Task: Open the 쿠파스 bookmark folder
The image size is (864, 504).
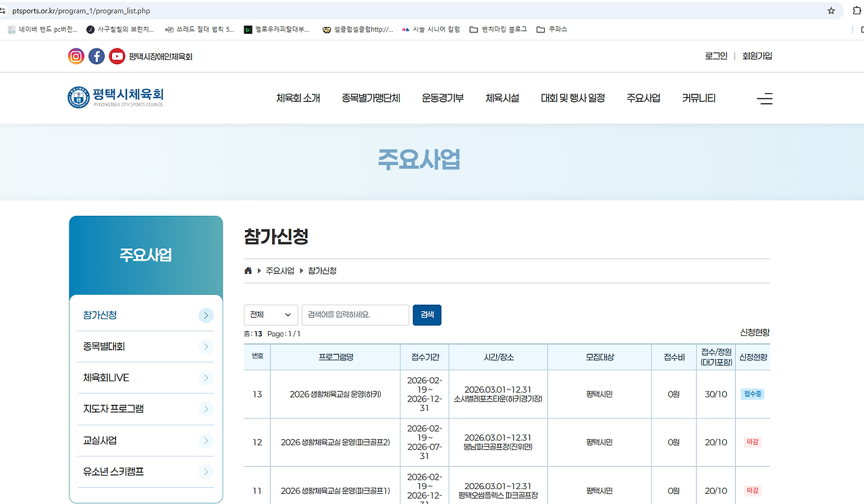Action: tap(551, 30)
